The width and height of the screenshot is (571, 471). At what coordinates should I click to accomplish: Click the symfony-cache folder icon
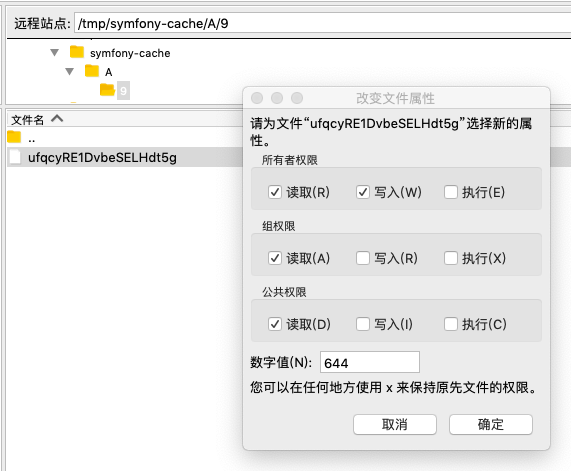(77, 52)
